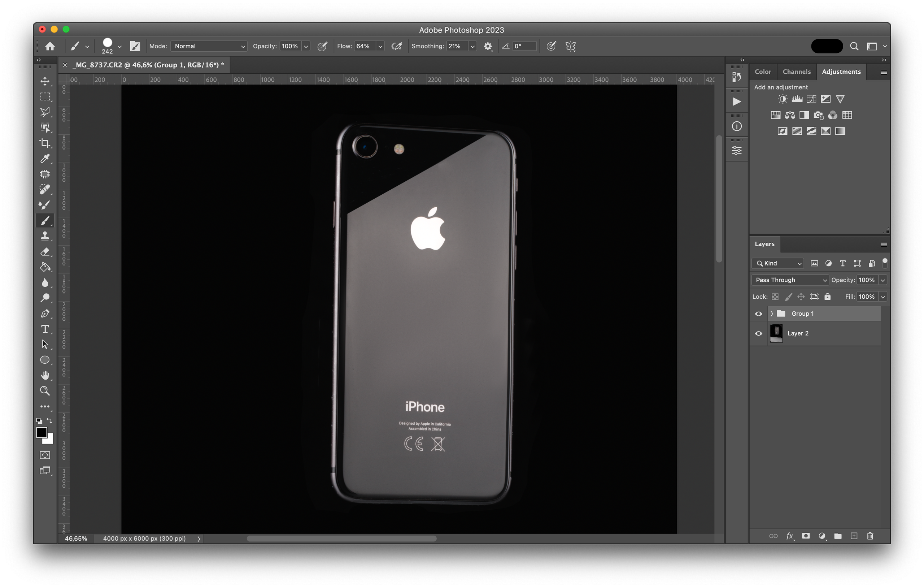924x588 pixels.
Task: Select the Blur droplet tool
Action: (x=45, y=282)
